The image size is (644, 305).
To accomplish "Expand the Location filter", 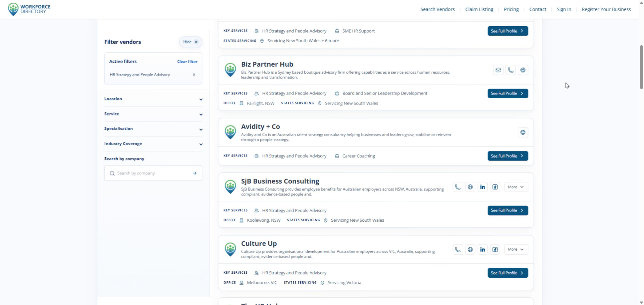I will coord(153,99).
